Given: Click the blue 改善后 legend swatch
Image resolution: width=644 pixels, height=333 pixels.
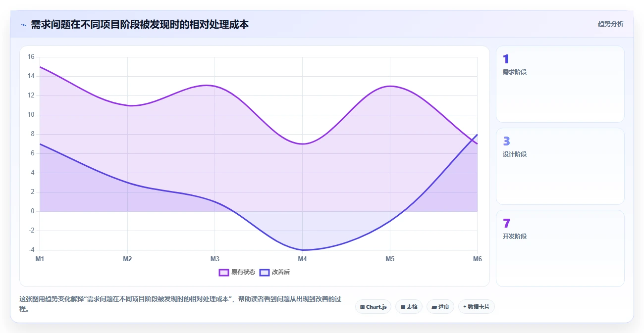Looking at the screenshot, I should tap(265, 272).
